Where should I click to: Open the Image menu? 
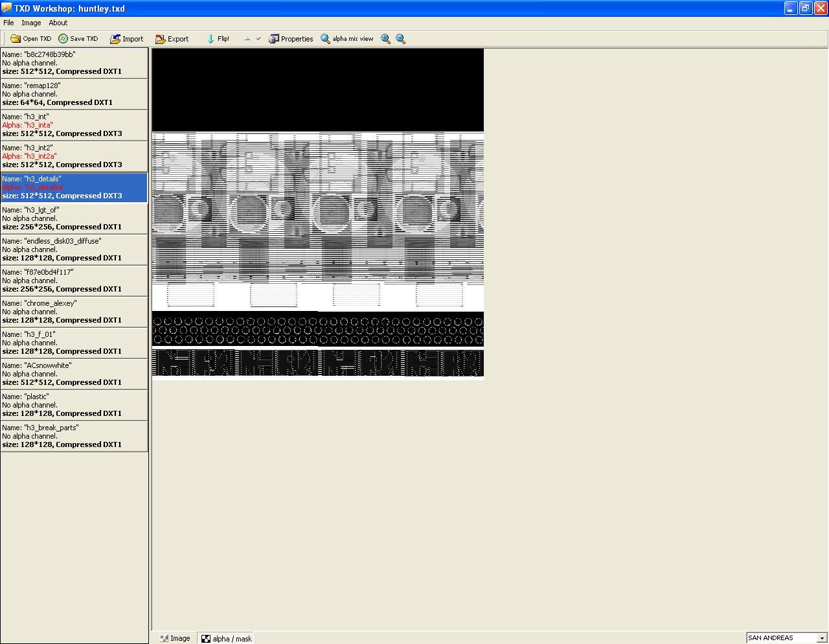click(31, 23)
